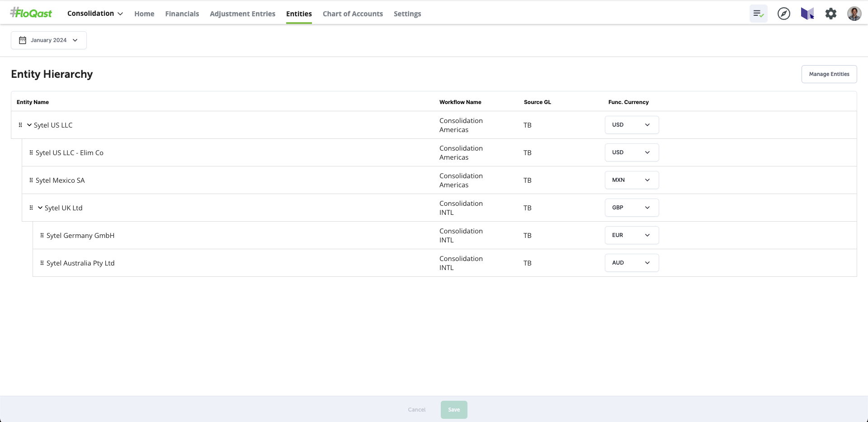Click the Workflow Name column header

(460, 102)
